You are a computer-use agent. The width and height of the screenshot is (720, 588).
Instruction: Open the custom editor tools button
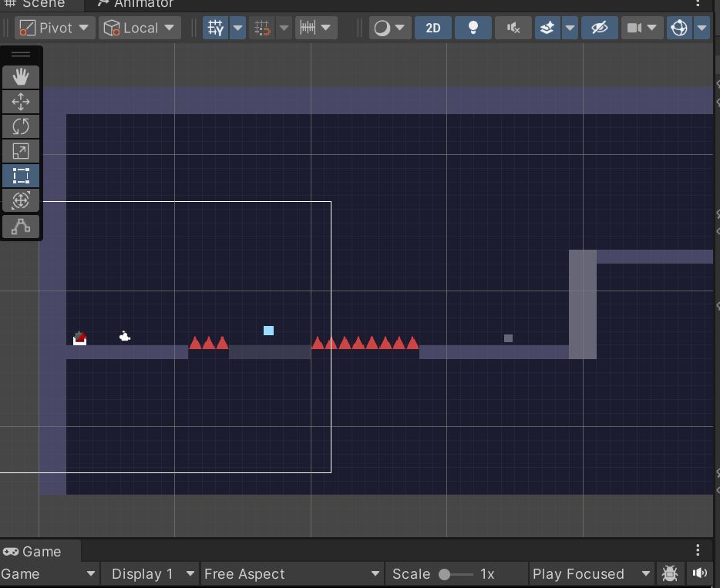(21, 227)
